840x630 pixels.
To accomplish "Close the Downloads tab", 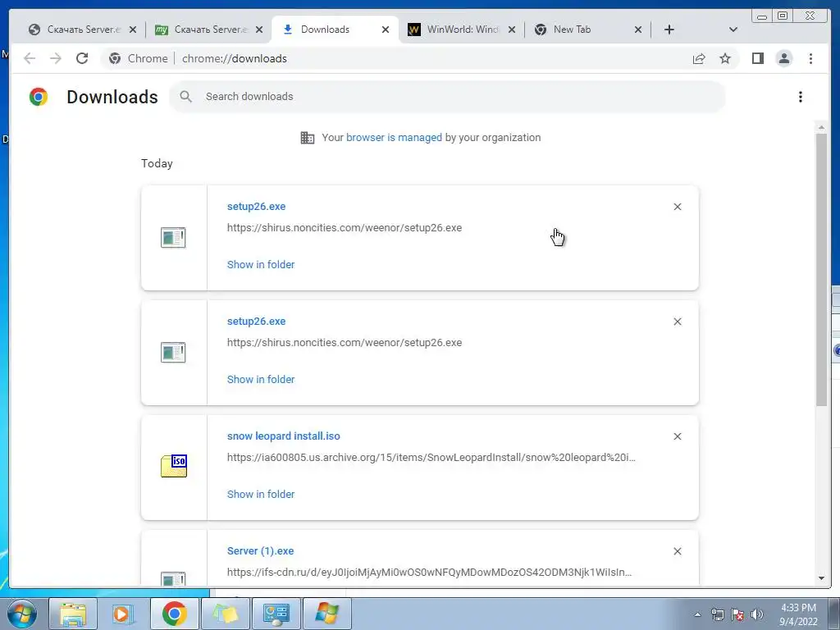I will pyautogui.click(x=386, y=30).
